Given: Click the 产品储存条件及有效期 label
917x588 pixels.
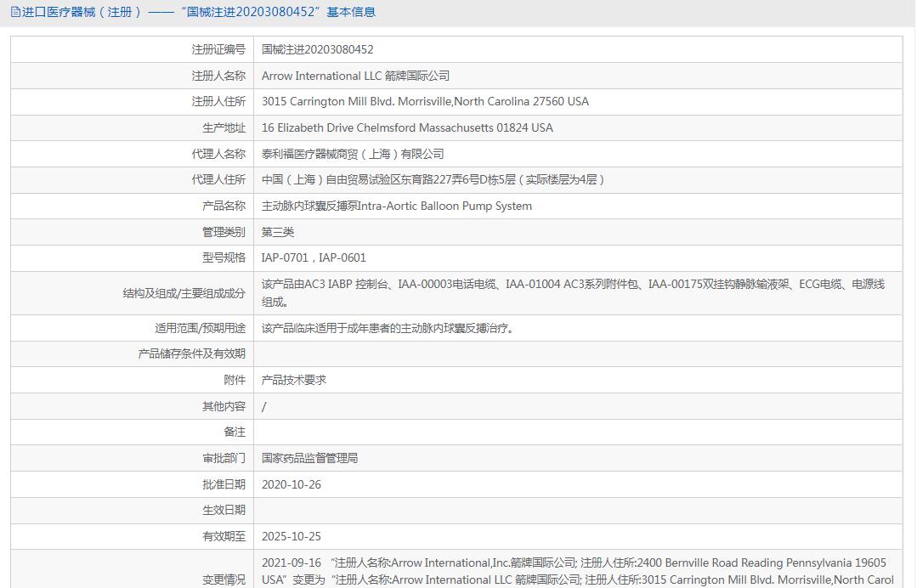Looking at the screenshot, I should (192, 354).
